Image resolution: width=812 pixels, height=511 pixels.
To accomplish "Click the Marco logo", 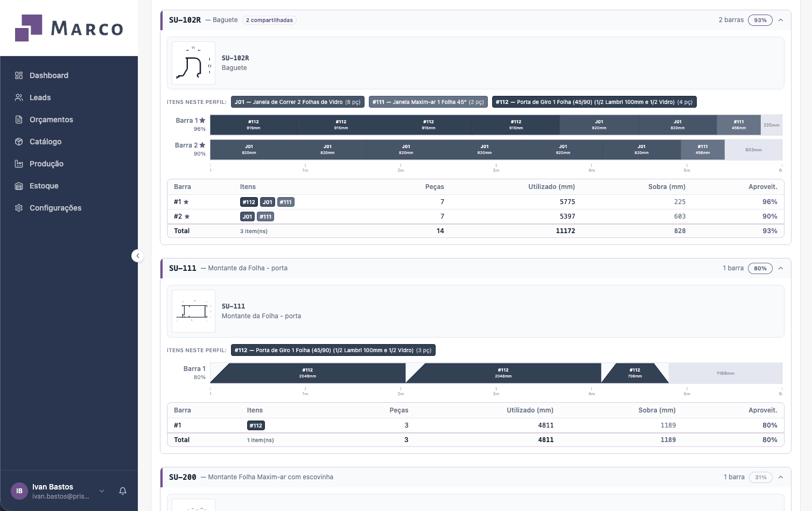I will (x=69, y=28).
